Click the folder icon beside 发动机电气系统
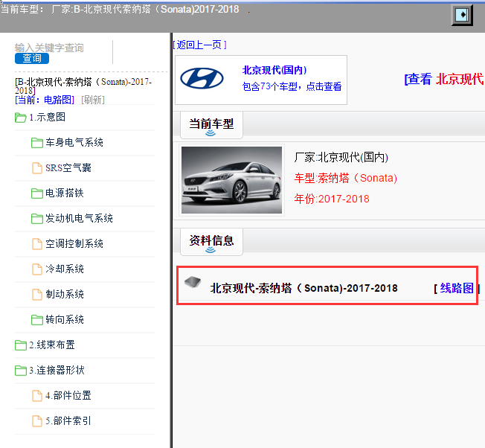The height and width of the screenshot is (448, 485). (37, 219)
